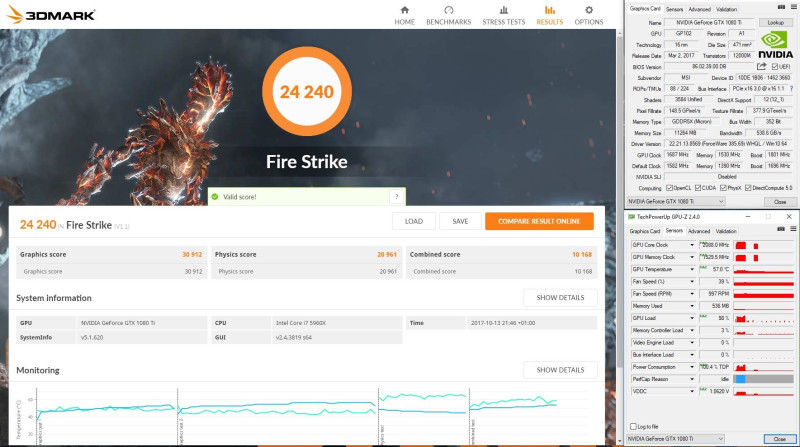The image size is (800, 447).
Task: Click the Lookup button in GPU-Z
Action: click(776, 22)
